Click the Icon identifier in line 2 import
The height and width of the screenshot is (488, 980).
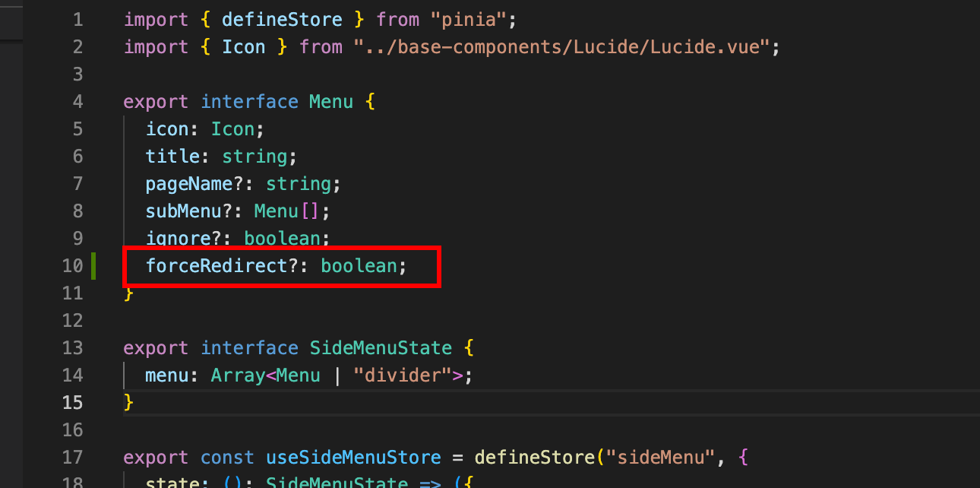click(x=244, y=47)
